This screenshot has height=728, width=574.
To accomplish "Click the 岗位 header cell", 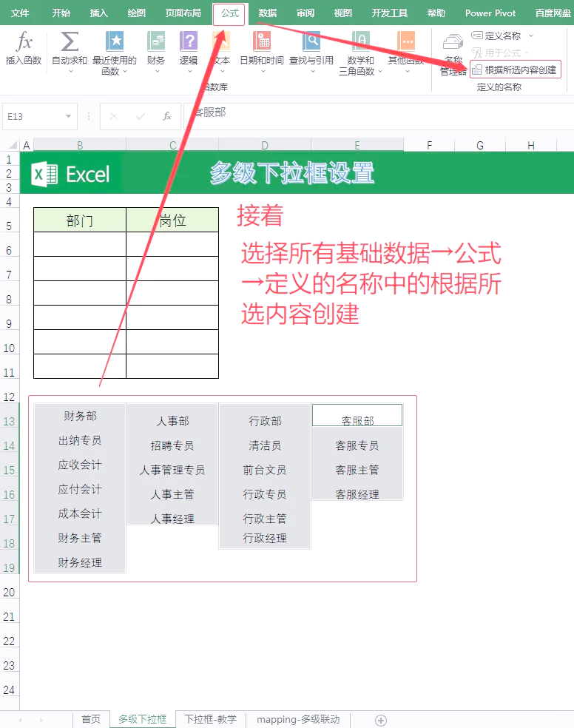I will [172, 220].
